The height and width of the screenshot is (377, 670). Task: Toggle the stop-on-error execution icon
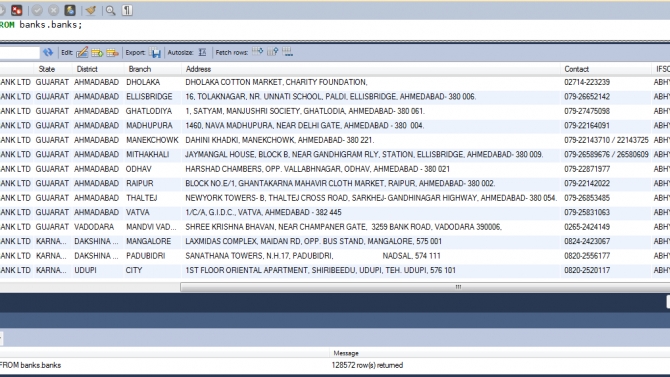point(17,10)
